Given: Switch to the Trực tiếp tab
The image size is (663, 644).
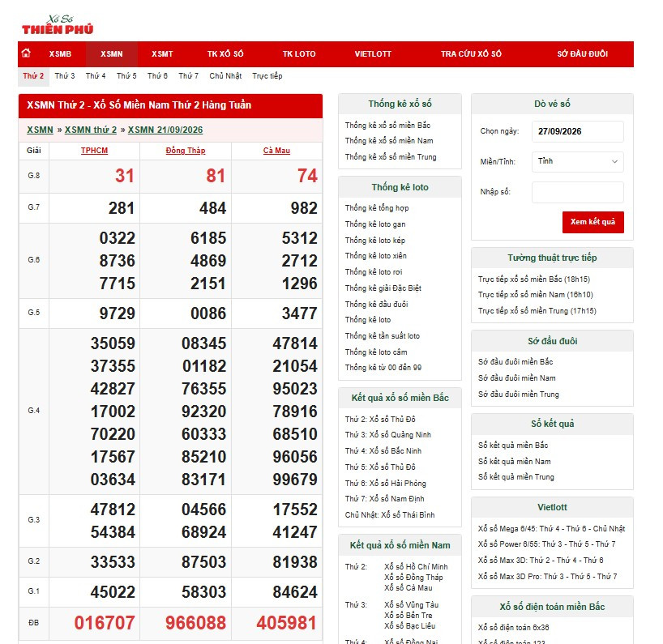Looking at the screenshot, I should 267,76.
